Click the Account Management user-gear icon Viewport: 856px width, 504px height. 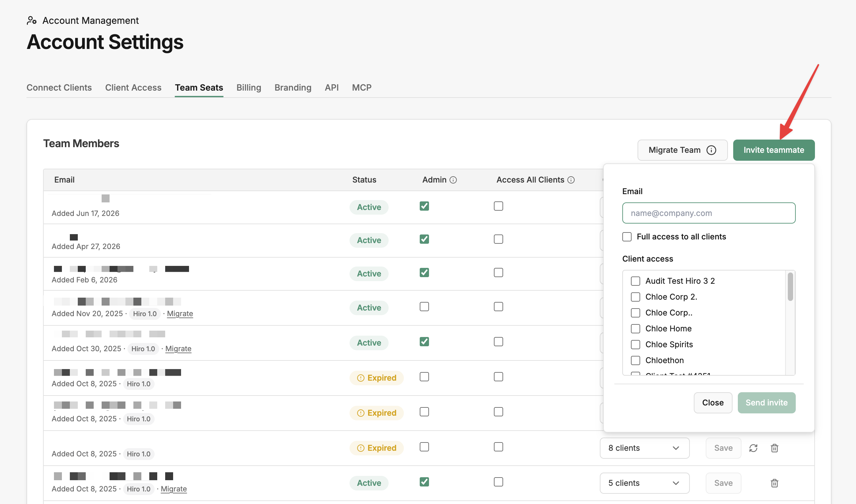click(x=32, y=21)
